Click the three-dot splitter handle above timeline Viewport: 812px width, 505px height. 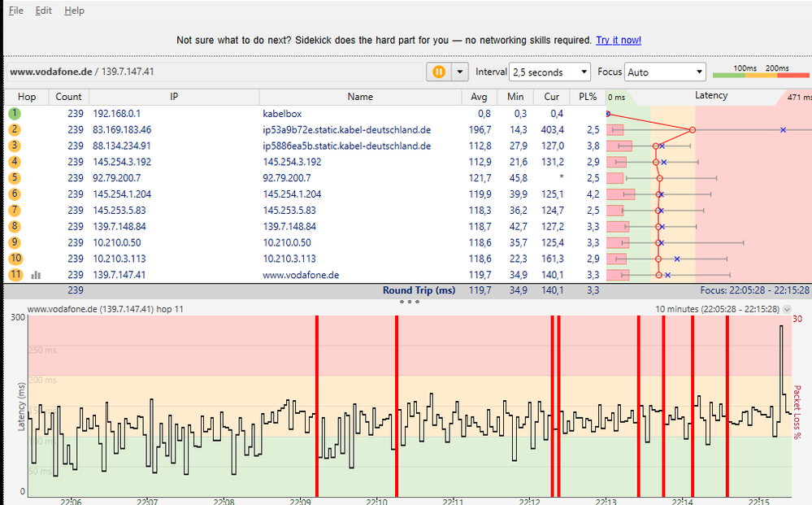pos(410,302)
